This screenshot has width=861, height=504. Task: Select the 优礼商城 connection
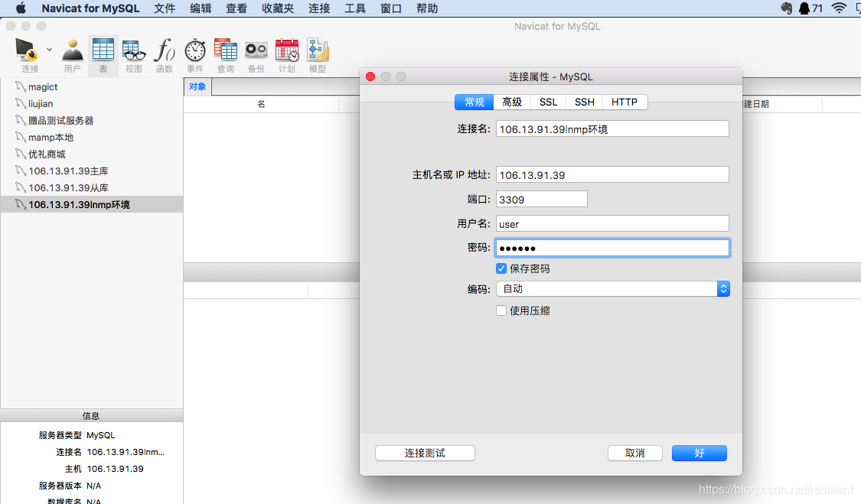(92, 154)
